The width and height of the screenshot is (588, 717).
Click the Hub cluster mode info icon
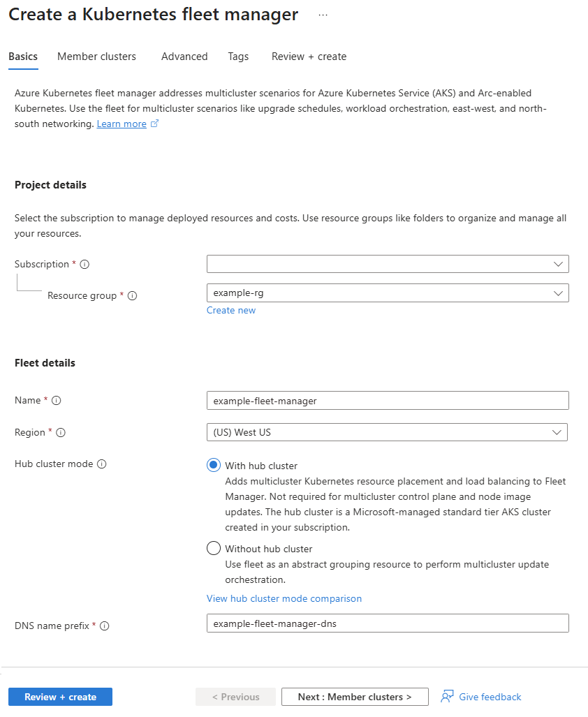(102, 464)
